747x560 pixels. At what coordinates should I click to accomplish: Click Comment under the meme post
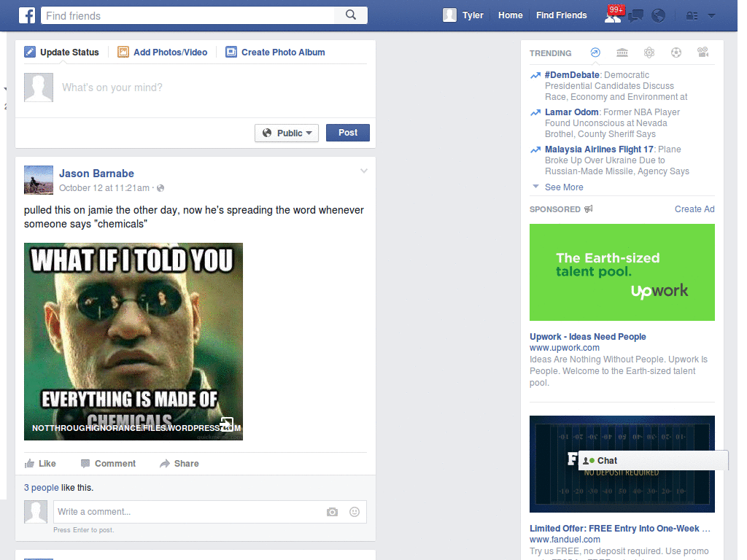pos(108,463)
